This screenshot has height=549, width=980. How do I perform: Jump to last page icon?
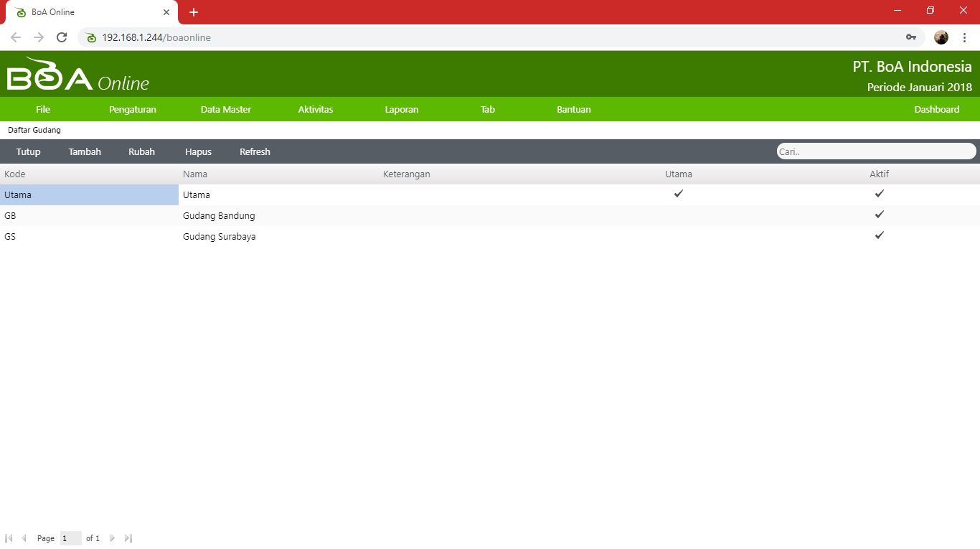click(x=128, y=538)
